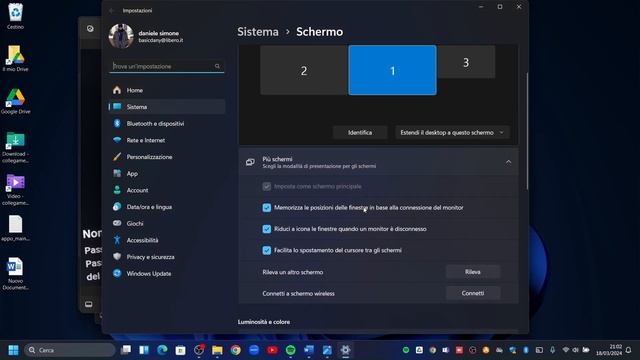Select display 1 in the monitor layout
This screenshot has height=360, width=640.
point(392,70)
